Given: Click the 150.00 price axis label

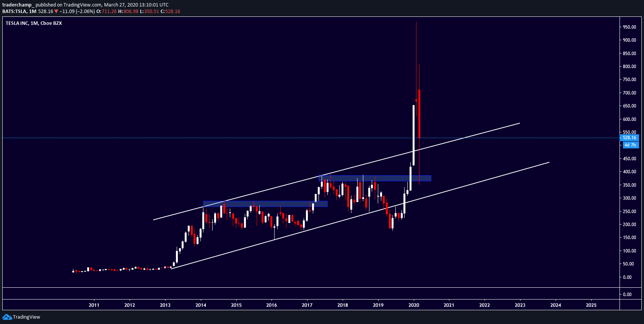Looking at the screenshot, I should [629, 238].
